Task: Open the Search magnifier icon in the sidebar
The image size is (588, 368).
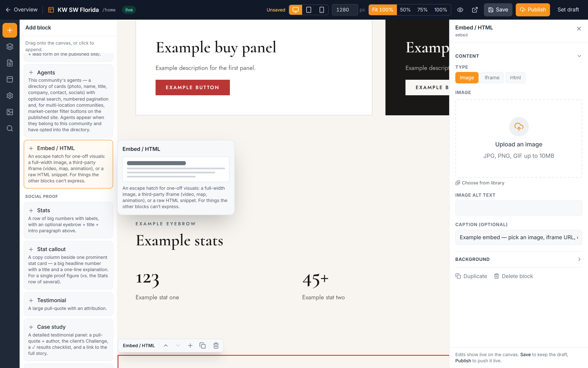Action: (10, 128)
